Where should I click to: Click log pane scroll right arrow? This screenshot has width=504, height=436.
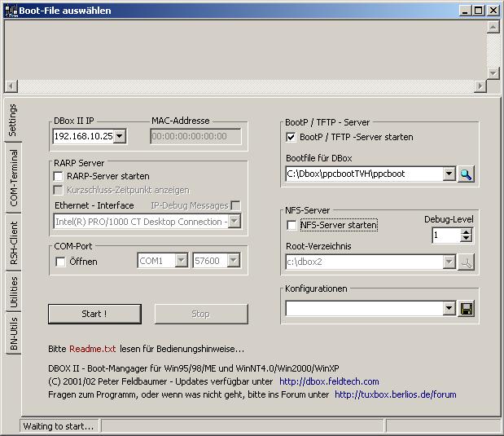point(480,86)
